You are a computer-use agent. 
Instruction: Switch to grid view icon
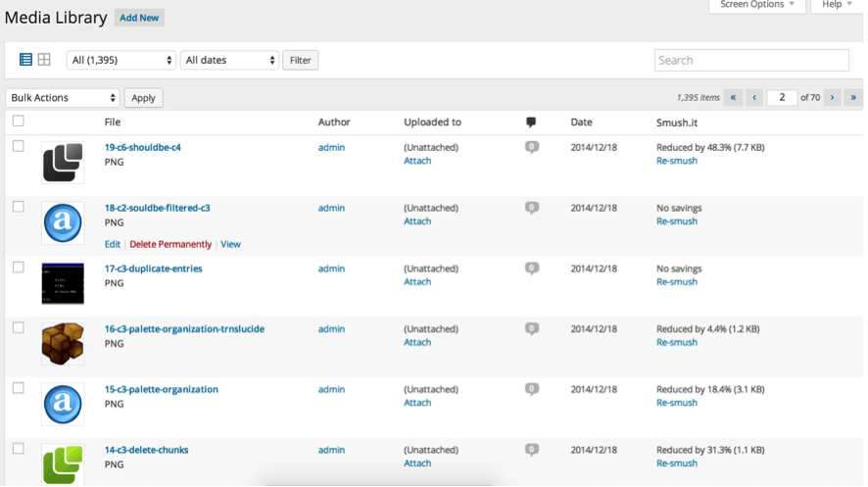click(x=44, y=60)
